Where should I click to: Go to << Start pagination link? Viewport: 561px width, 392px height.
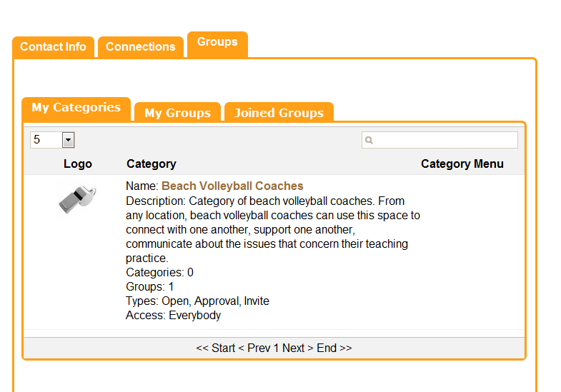coord(215,348)
